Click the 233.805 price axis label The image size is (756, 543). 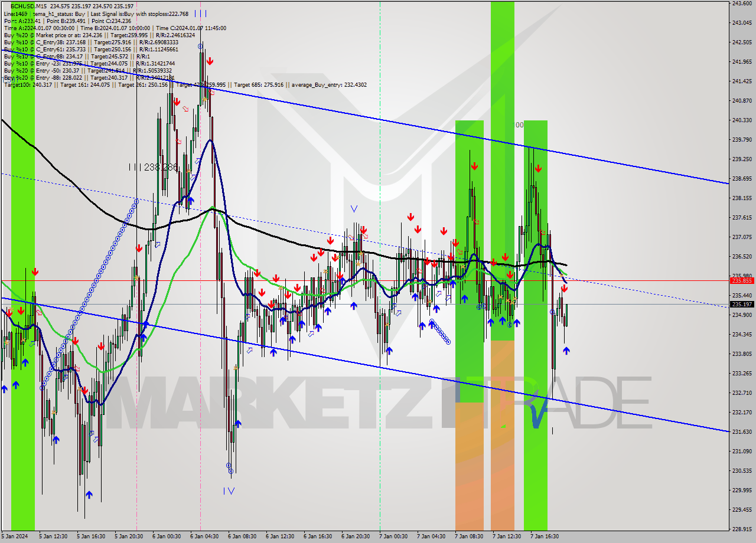pos(742,354)
